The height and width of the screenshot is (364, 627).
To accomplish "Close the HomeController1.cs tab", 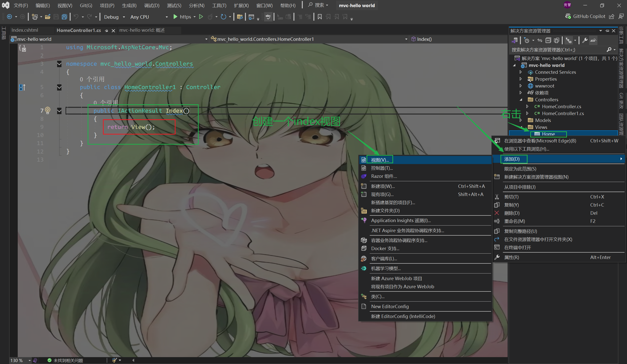I will [113, 30].
